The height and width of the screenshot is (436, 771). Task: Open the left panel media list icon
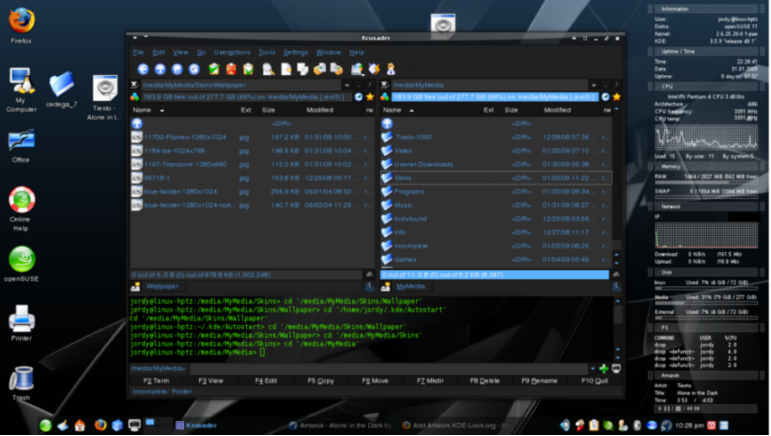pyautogui.click(x=134, y=97)
